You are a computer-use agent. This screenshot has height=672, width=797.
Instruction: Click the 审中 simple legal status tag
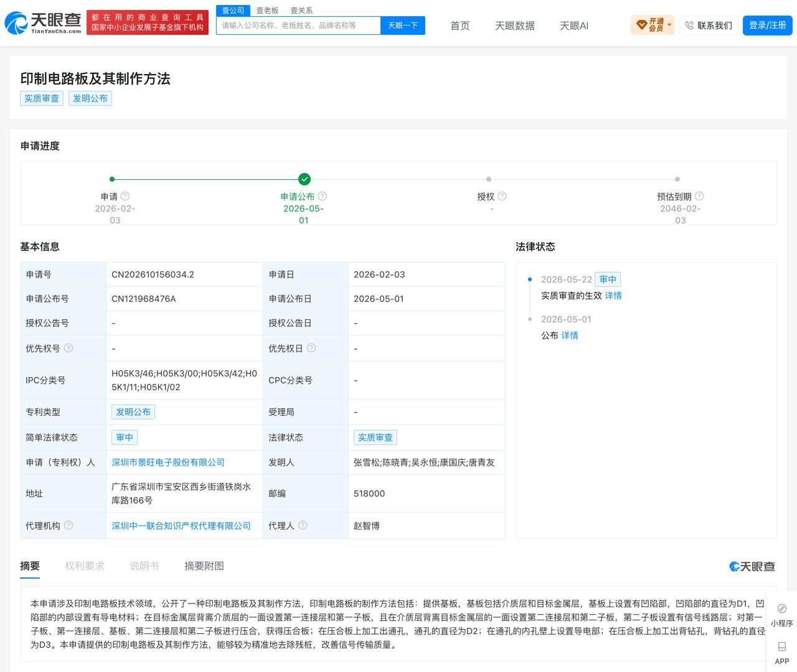tap(125, 437)
